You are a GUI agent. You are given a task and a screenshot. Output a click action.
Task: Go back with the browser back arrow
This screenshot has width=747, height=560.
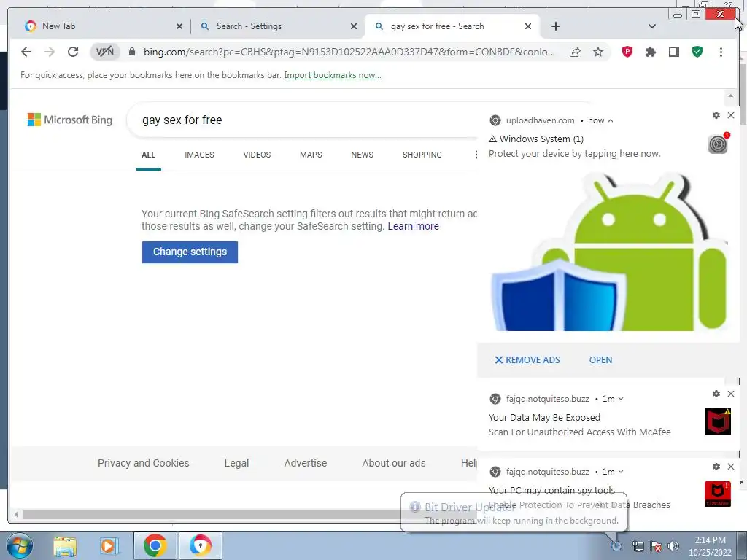(x=26, y=52)
